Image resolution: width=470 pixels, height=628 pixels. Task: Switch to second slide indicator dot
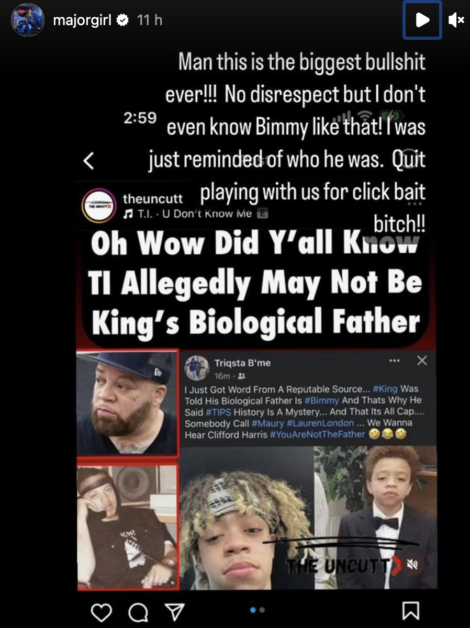(x=262, y=610)
